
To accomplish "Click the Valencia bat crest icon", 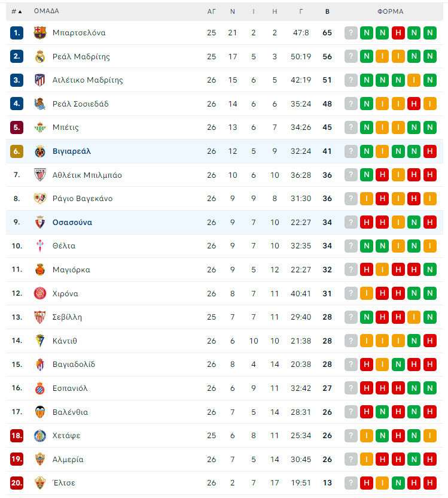I will [40, 412].
